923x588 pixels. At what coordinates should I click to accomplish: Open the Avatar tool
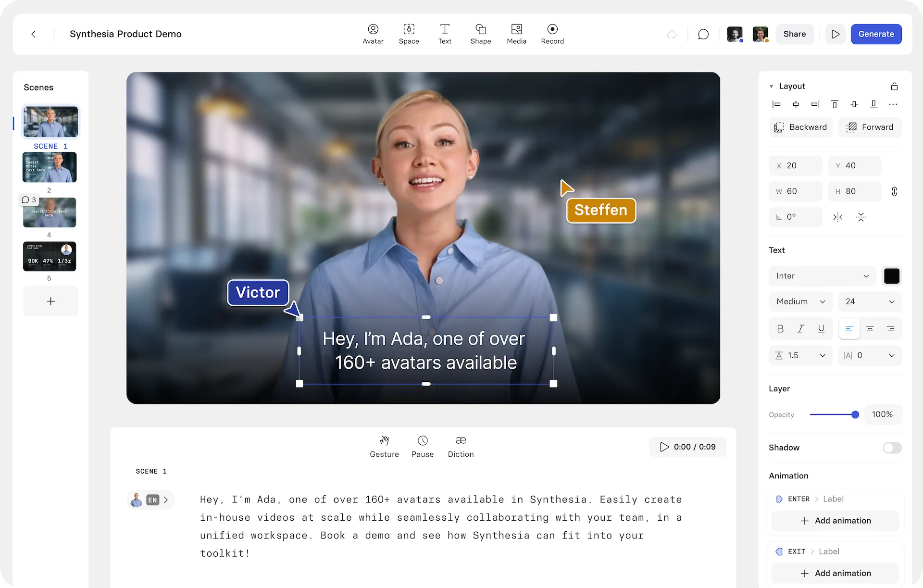pyautogui.click(x=373, y=34)
